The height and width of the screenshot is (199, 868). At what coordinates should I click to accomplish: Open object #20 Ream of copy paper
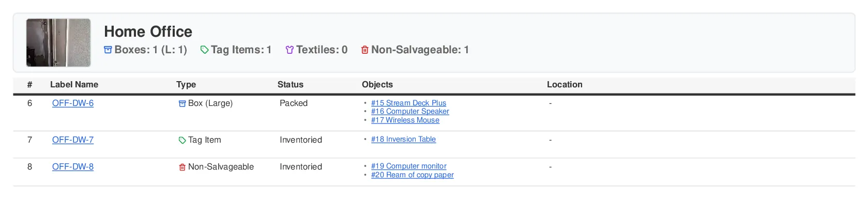[x=413, y=175]
